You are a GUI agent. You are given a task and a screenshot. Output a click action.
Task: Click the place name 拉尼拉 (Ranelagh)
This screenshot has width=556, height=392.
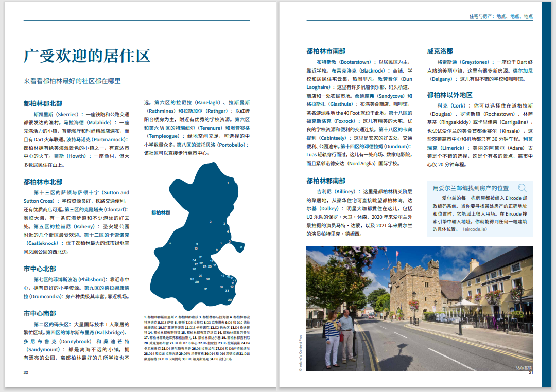click(198, 102)
